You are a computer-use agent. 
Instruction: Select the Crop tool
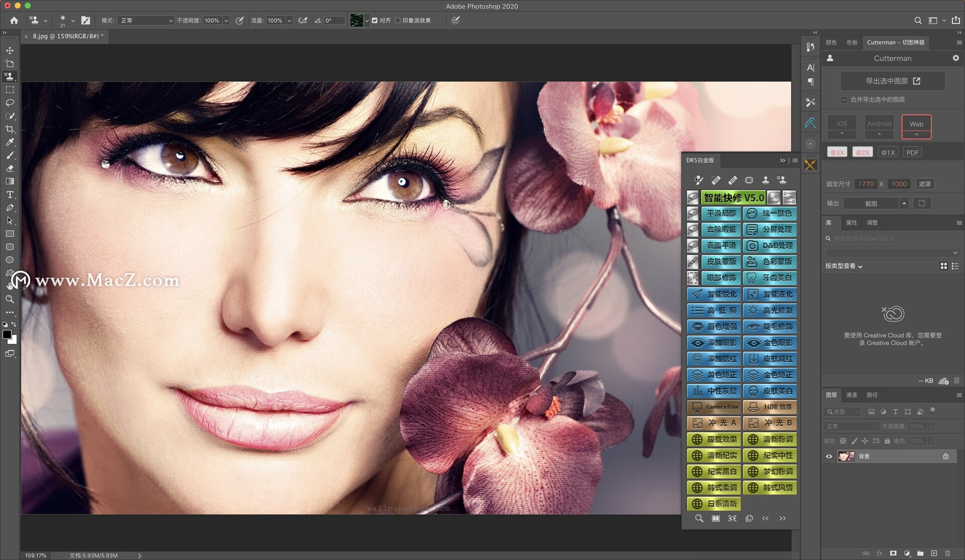click(10, 129)
